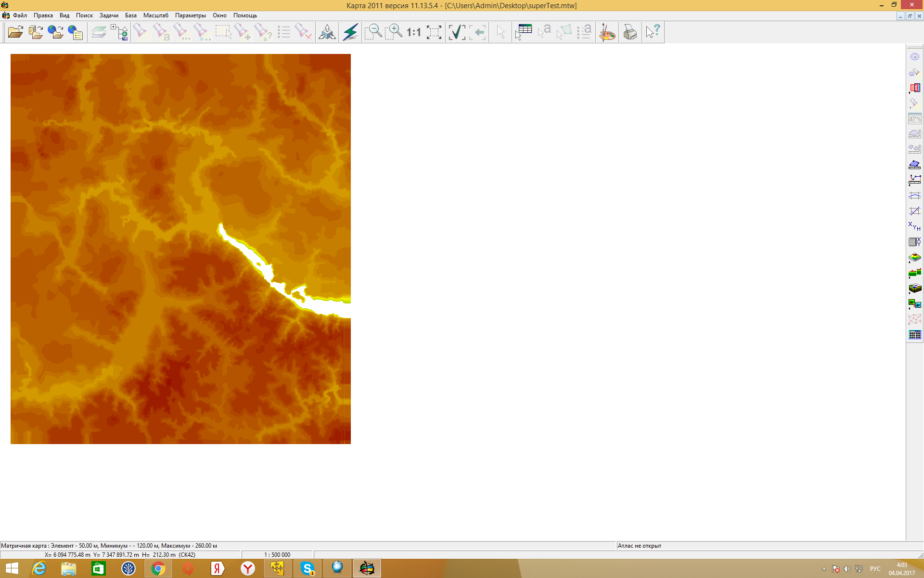Open the map contents layers icon

pos(99,32)
